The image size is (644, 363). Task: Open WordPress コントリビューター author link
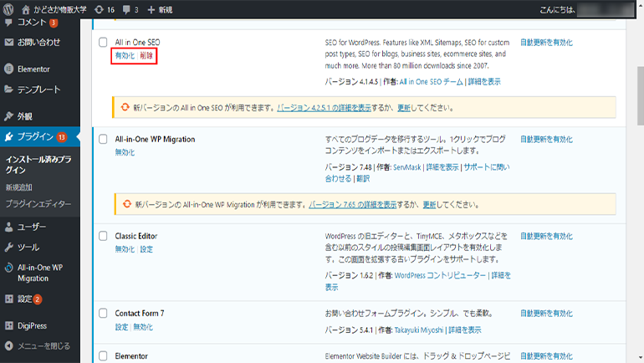440,275
